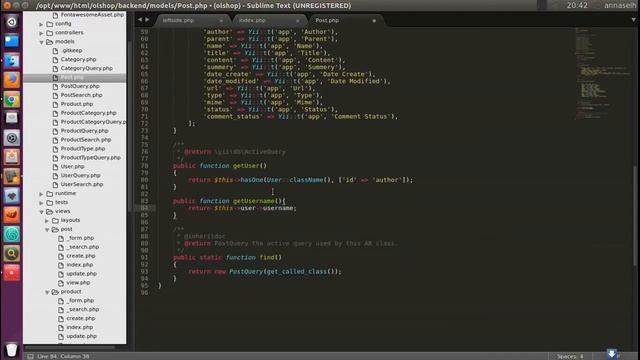Open the magnifier search app in dock
Screen dimensions: 640x360
11,253
